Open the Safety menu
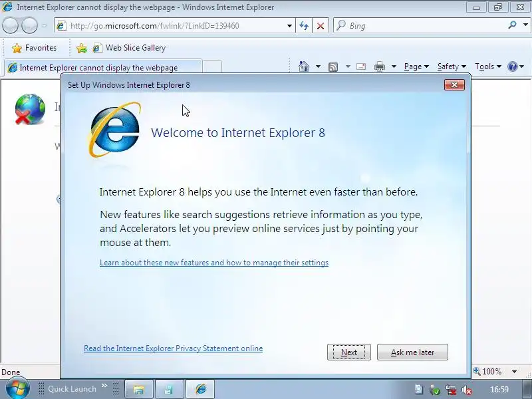The width and height of the screenshot is (532, 399). coord(452,66)
